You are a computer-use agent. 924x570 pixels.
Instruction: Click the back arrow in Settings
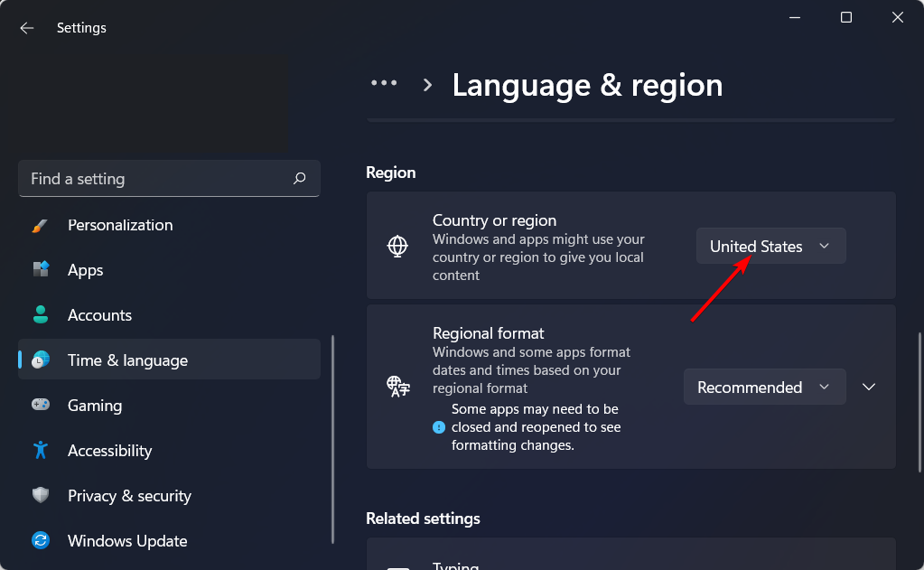(26, 28)
